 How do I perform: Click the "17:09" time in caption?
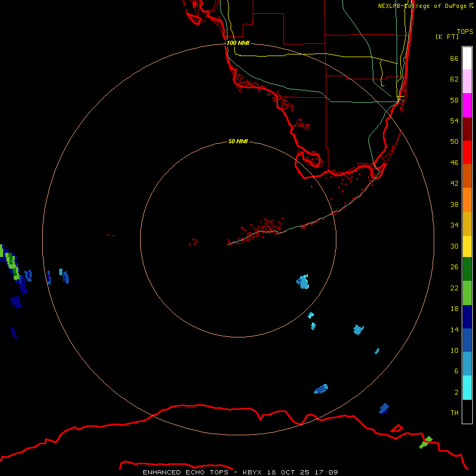click(x=326, y=472)
